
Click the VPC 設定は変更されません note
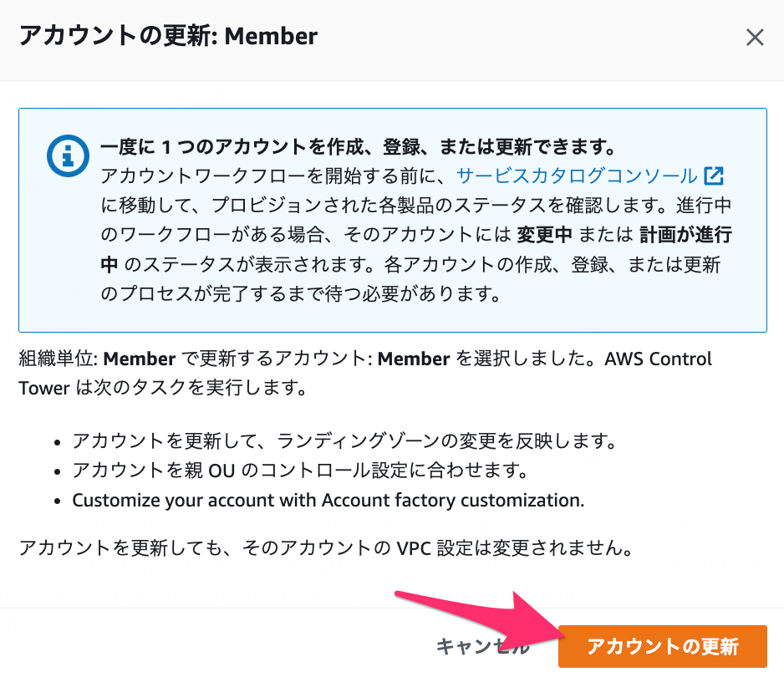326,548
